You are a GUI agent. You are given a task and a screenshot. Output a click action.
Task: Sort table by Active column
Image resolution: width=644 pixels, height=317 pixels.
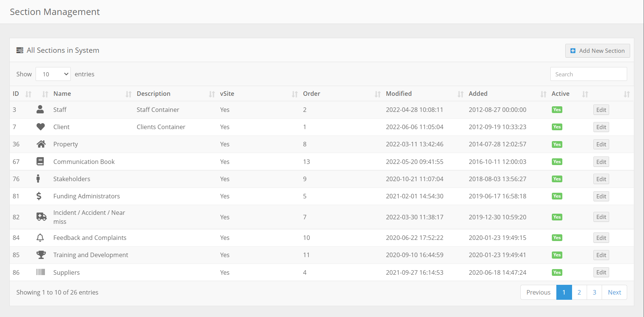click(x=569, y=94)
